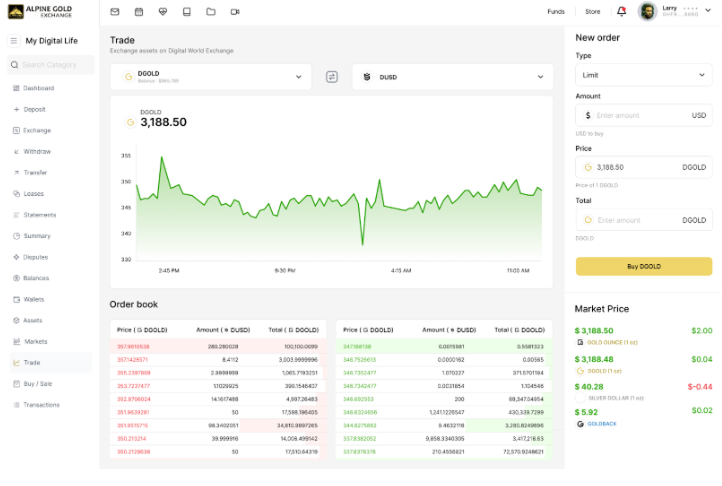The height and width of the screenshot is (486, 722).
Task: Swap the DGOLD and DUSD trading pair
Action: pyautogui.click(x=332, y=76)
